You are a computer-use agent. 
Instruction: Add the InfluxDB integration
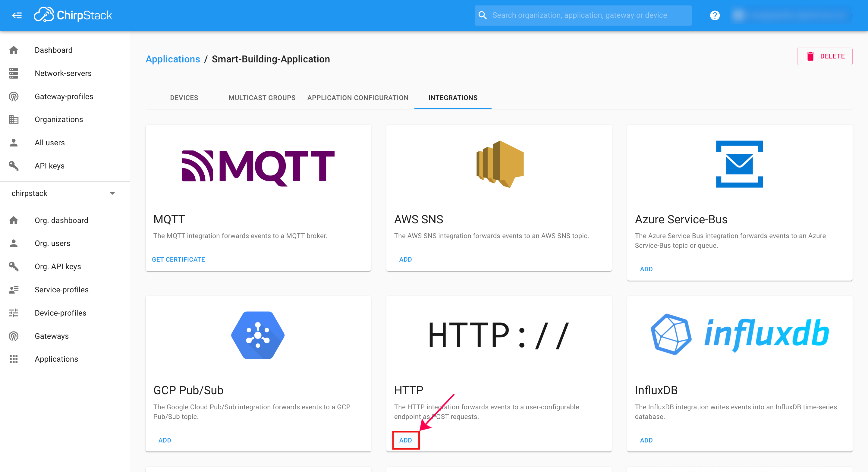pos(646,440)
